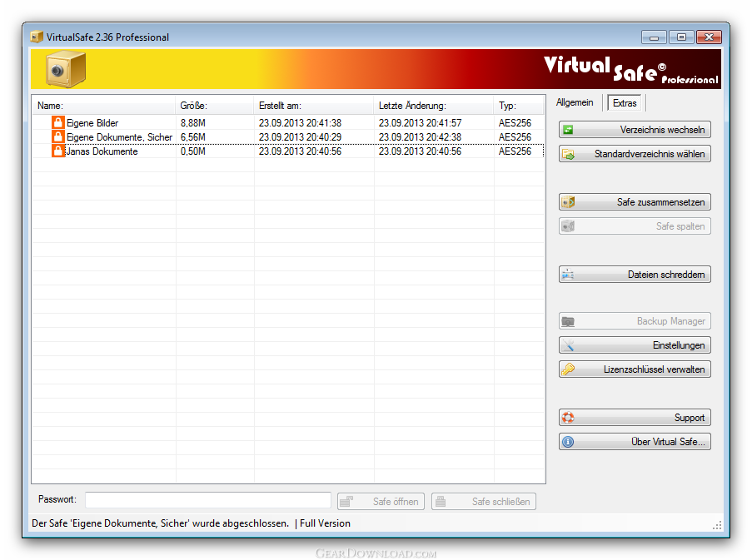Click size value 8,88M

point(193,123)
